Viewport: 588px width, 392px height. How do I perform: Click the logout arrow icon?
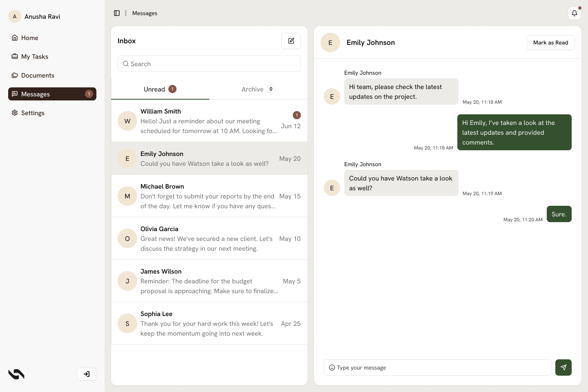(x=87, y=374)
